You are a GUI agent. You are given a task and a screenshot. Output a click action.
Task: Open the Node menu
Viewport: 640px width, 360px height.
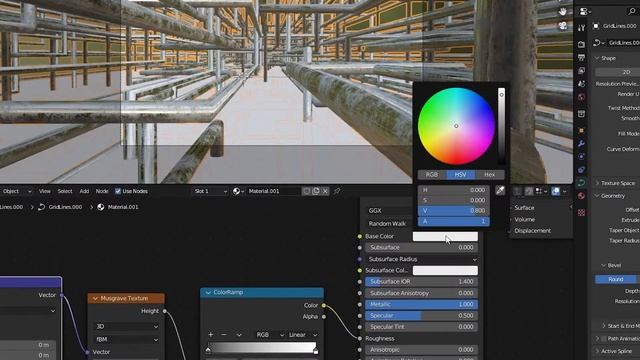[x=102, y=191]
